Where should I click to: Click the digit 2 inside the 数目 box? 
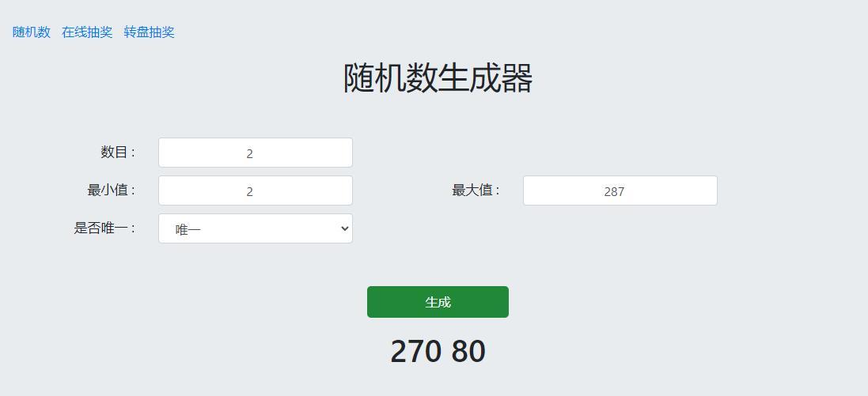click(x=249, y=153)
